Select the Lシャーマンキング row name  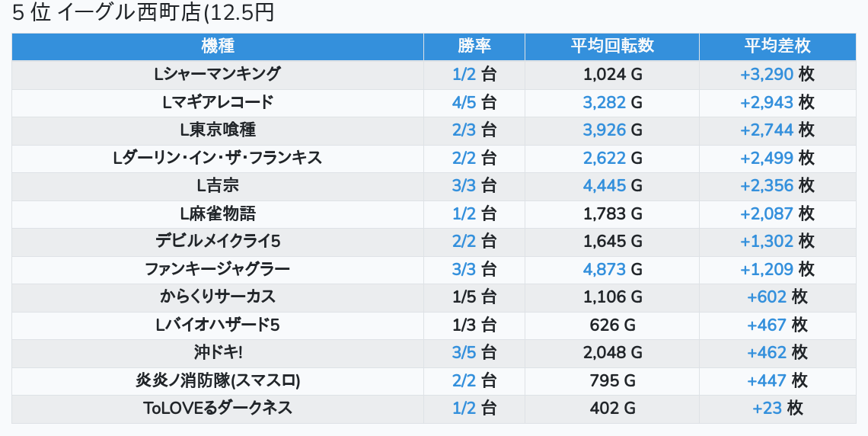(218, 74)
